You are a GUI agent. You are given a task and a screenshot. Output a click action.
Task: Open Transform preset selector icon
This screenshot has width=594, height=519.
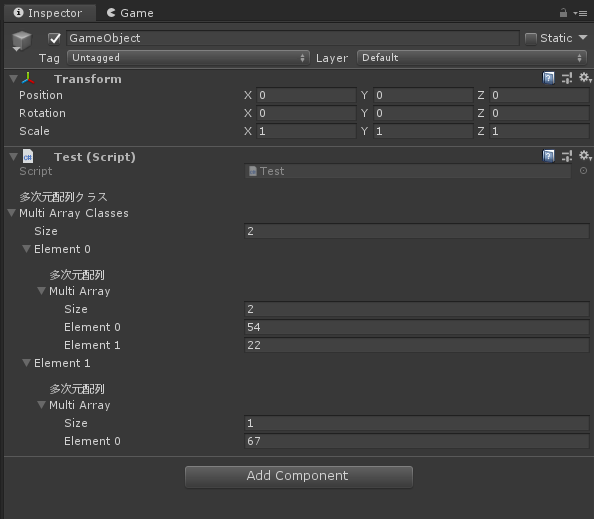(x=567, y=78)
